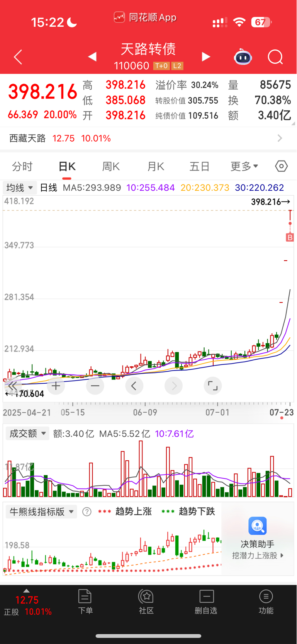
Task: Enter fullscreen chart mode
Action: coord(213,386)
